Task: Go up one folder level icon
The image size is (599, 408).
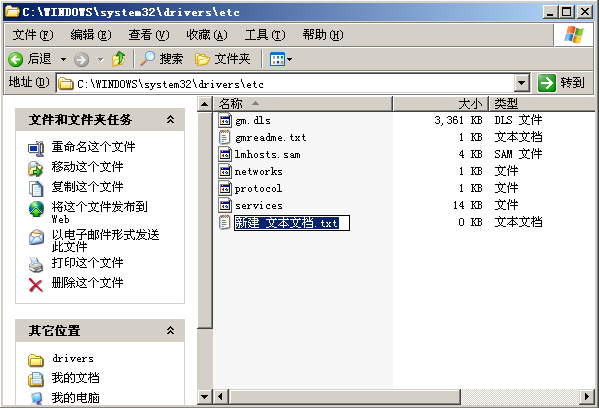Action: pyautogui.click(x=118, y=59)
